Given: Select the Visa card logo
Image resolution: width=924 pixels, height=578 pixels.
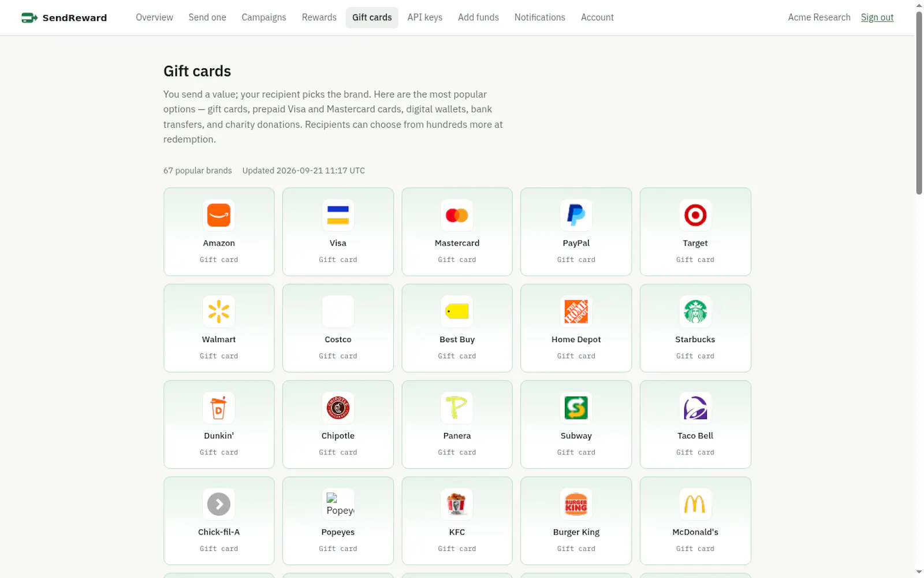Looking at the screenshot, I should [338, 215].
